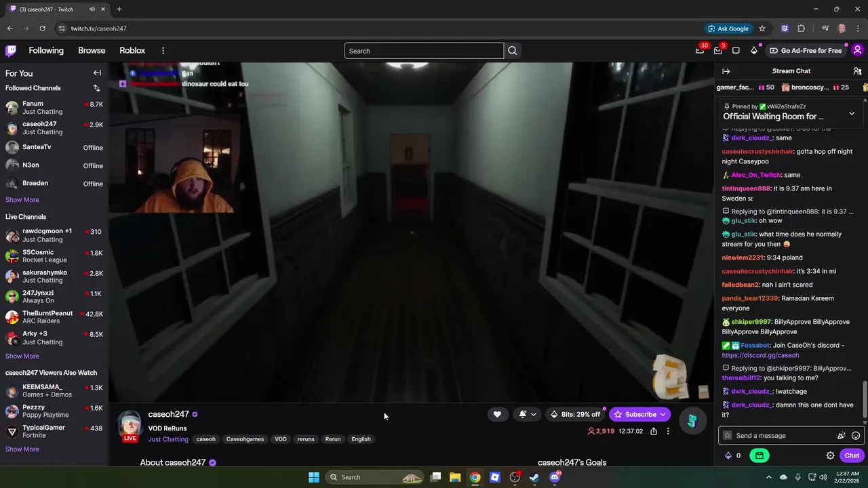Open the chat community users icon

pyautogui.click(x=857, y=71)
